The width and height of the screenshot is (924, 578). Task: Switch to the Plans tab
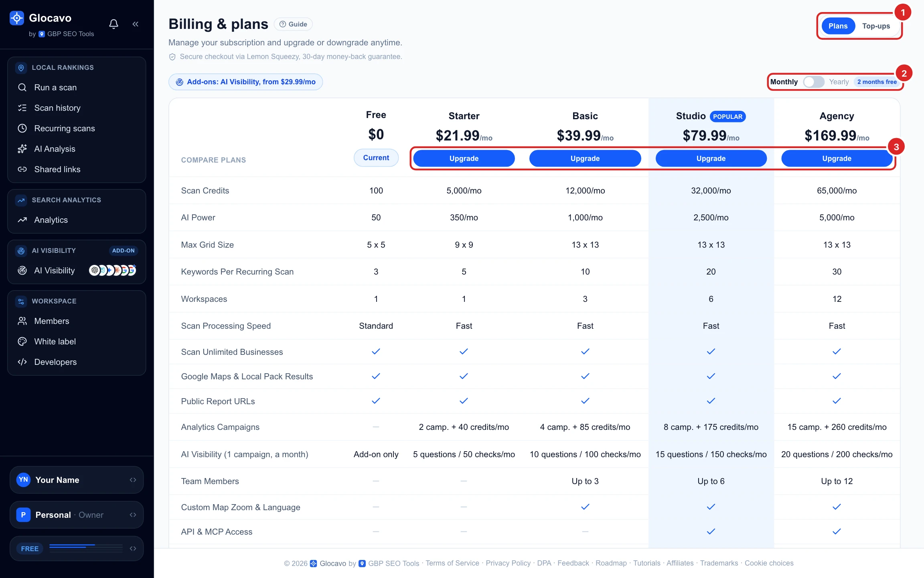(x=838, y=26)
